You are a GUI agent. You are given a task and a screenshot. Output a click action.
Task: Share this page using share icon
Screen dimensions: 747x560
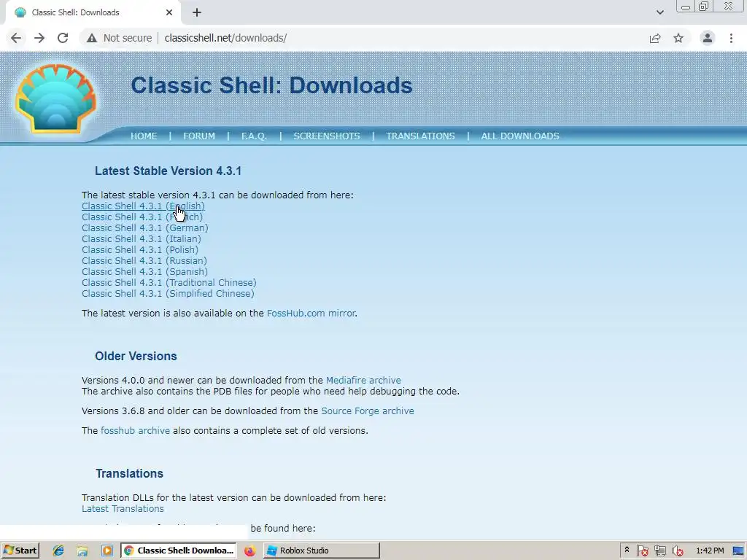pos(655,38)
